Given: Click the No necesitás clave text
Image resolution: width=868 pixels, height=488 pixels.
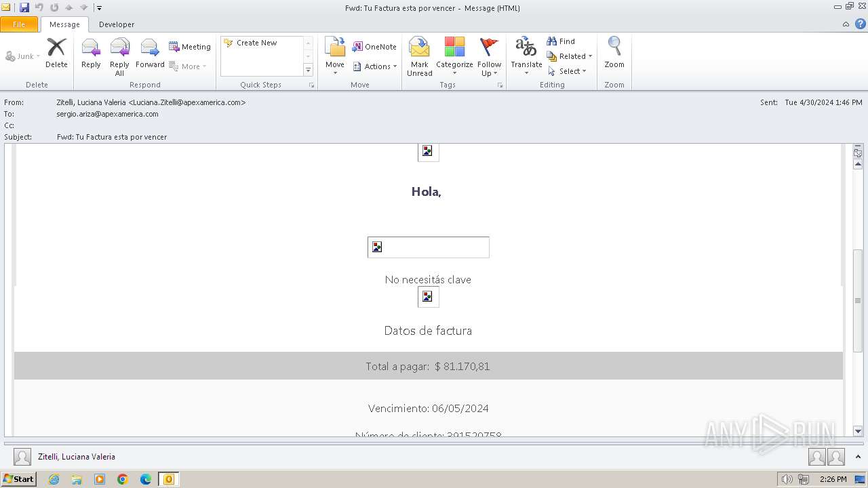Looking at the screenshot, I should 428,279.
